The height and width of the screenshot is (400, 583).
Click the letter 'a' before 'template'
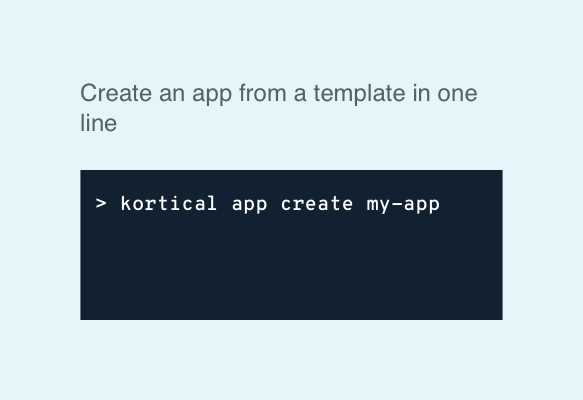[300, 94]
